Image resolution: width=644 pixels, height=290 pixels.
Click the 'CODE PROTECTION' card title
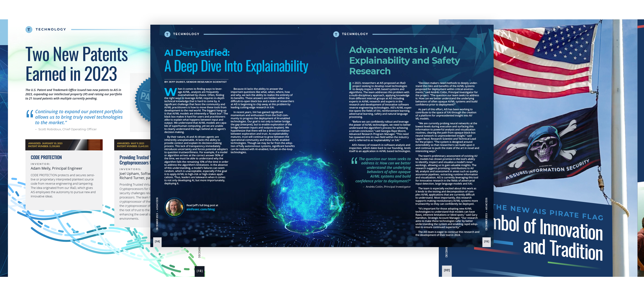coord(46,158)
